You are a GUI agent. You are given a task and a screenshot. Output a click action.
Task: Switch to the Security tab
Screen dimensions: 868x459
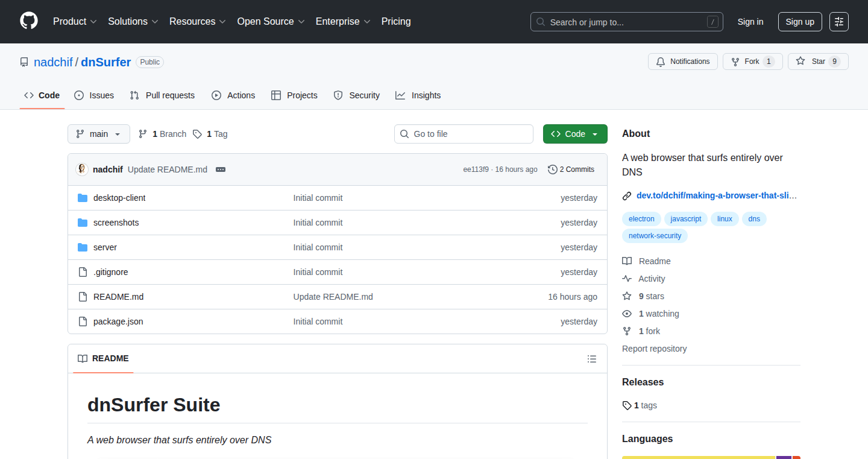pyautogui.click(x=357, y=95)
